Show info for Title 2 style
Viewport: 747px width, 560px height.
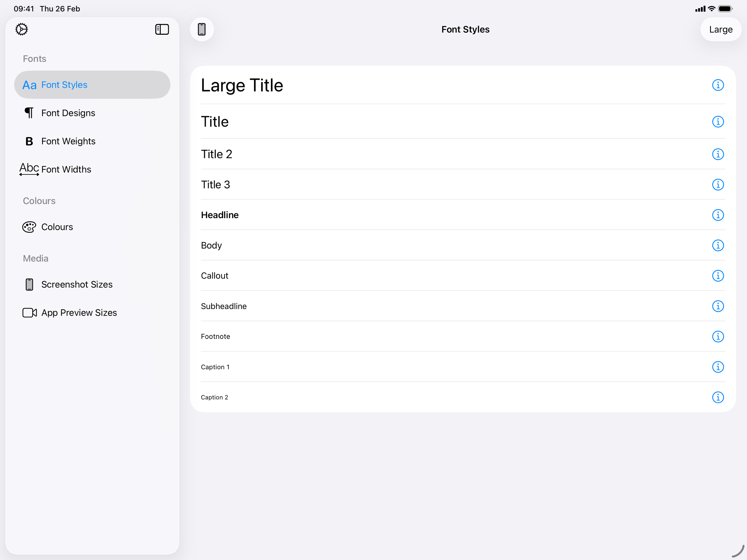coord(718,154)
